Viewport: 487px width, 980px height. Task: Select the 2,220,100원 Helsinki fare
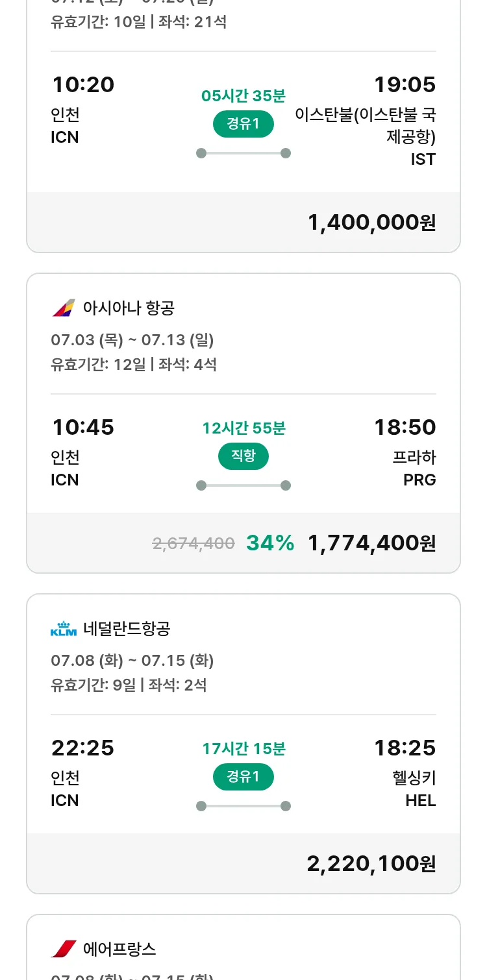pyautogui.click(x=371, y=864)
